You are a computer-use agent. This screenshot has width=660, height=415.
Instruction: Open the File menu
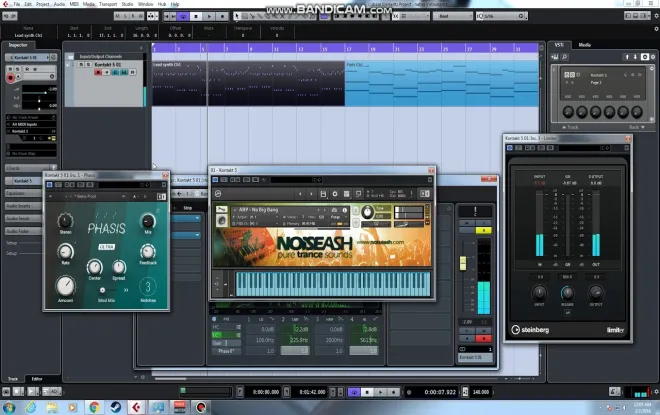point(16,4)
